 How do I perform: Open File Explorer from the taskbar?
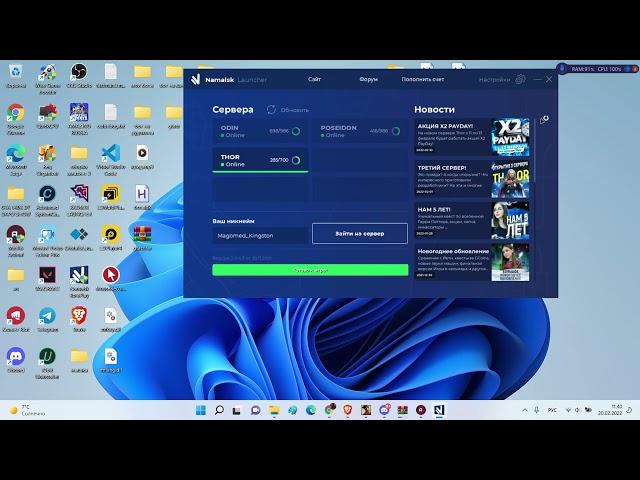tap(274, 410)
